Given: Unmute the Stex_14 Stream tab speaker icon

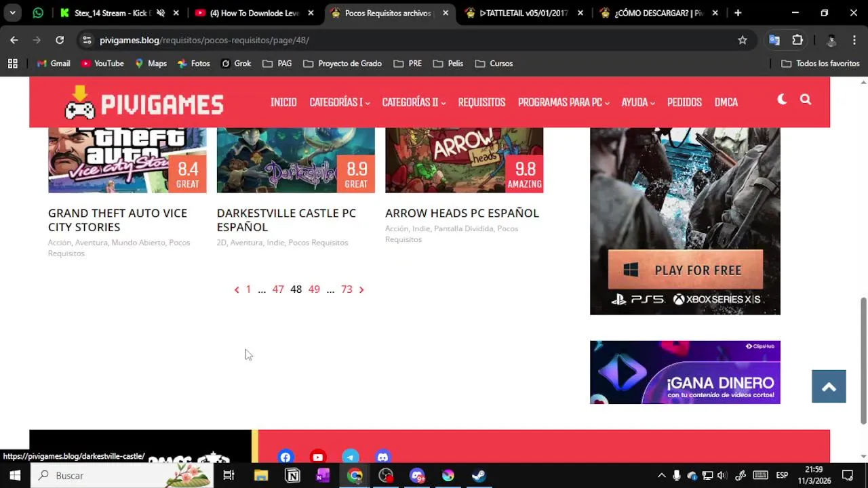Looking at the screenshot, I should [161, 13].
